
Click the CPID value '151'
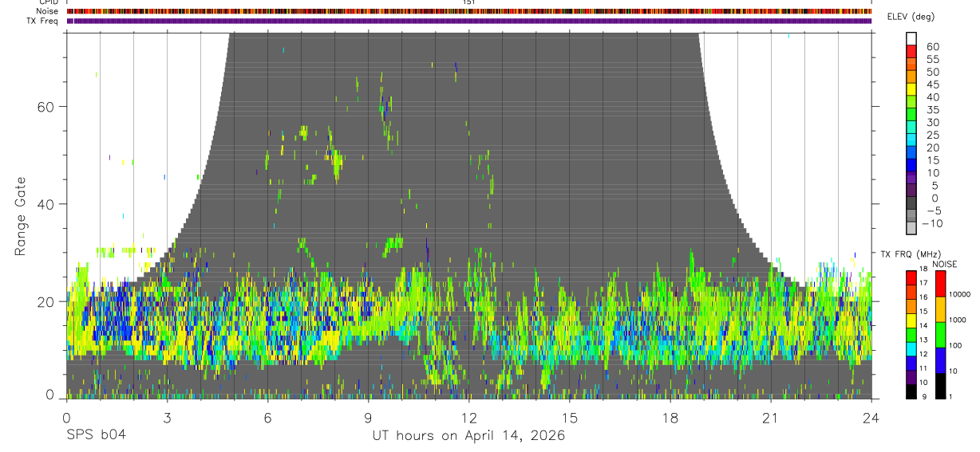click(x=468, y=2)
